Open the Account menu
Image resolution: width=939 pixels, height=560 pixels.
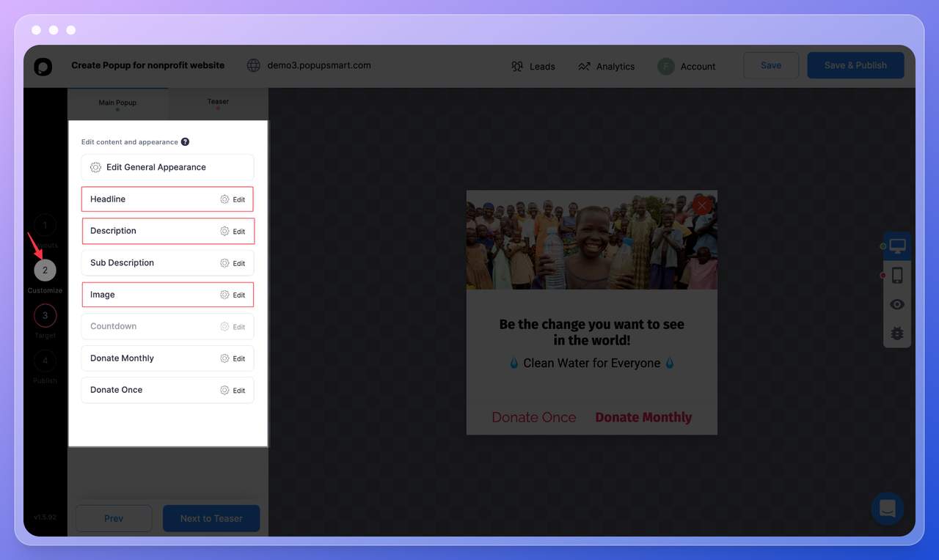point(687,66)
